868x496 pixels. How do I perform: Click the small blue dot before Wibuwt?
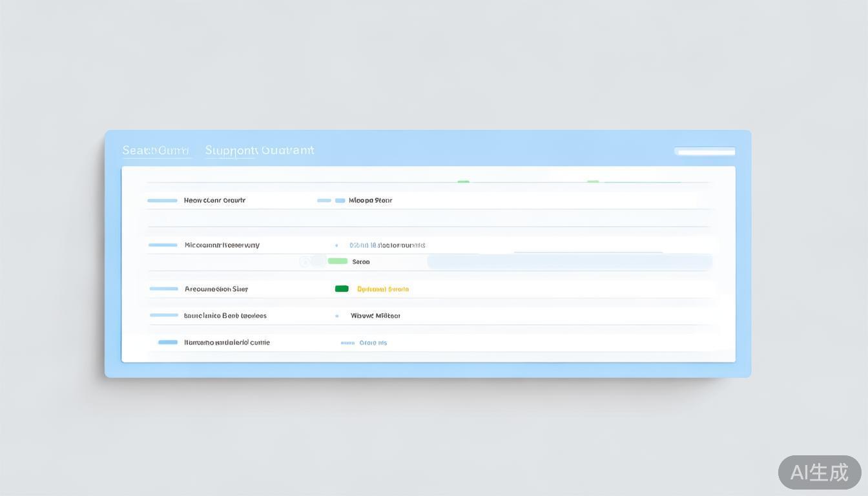(336, 316)
